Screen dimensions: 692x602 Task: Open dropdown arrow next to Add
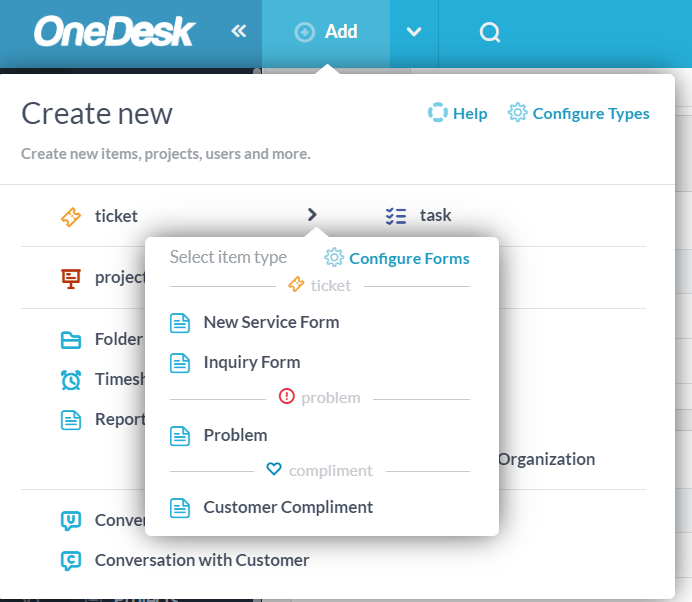click(x=414, y=32)
